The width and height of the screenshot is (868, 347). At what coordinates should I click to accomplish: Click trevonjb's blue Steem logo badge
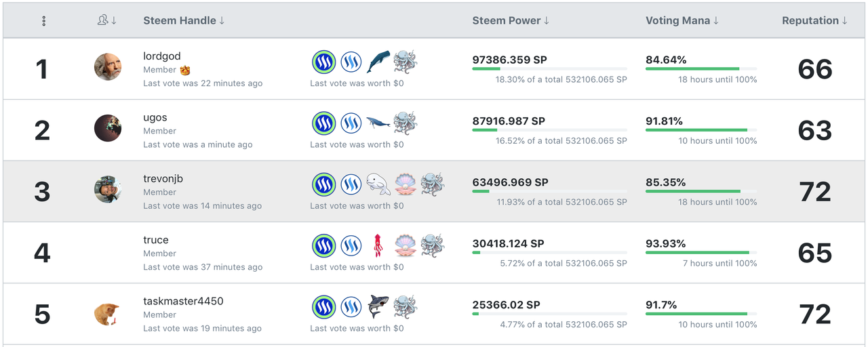[x=351, y=185]
